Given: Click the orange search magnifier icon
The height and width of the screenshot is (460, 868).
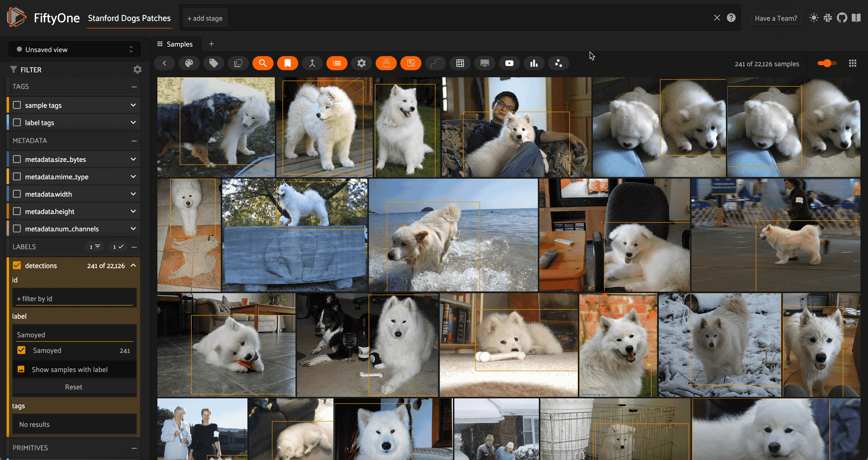Looking at the screenshot, I should click(263, 63).
